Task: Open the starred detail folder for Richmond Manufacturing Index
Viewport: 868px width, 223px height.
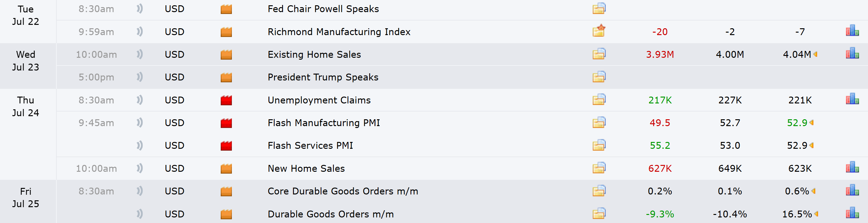Action: point(599,31)
